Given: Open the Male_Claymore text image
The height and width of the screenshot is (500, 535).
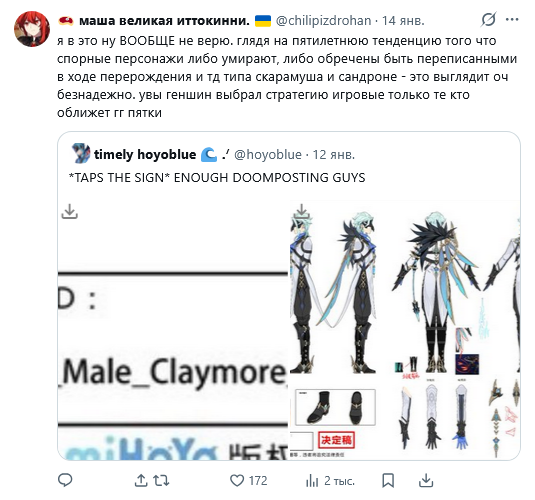Looking at the screenshot, I should pyautogui.click(x=173, y=330).
